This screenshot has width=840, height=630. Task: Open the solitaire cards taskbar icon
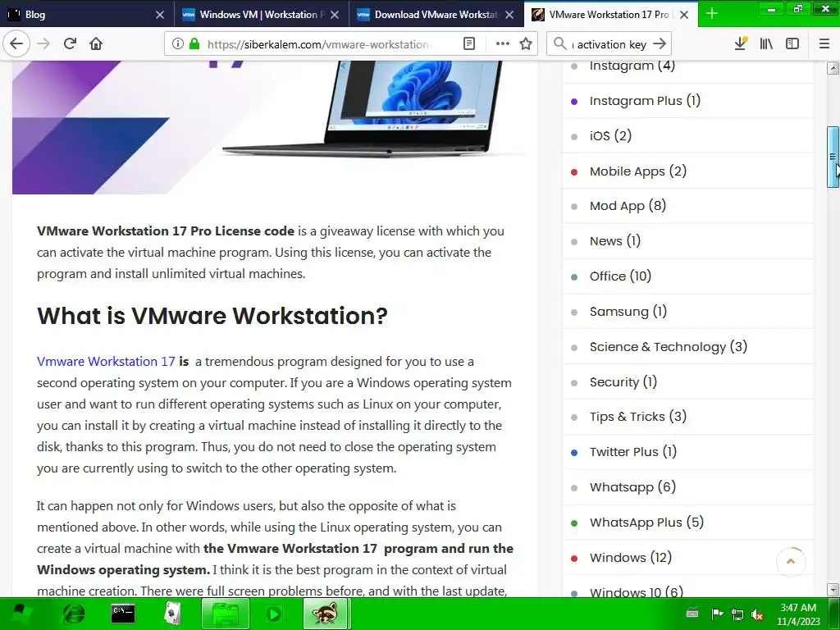coord(172,614)
